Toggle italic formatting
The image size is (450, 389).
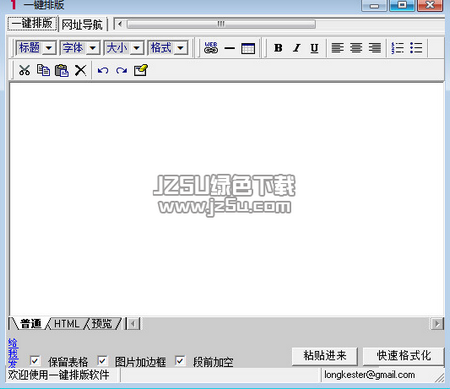pos(296,48)
